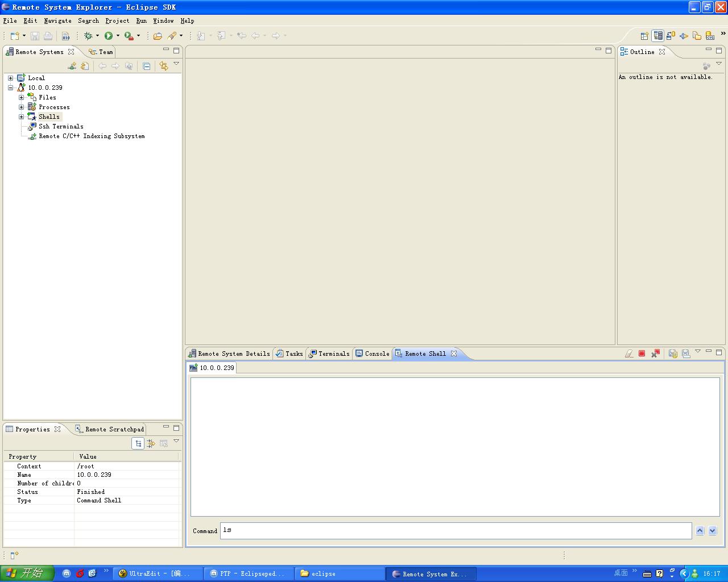
Task: Open the Navigate menu
Action: (x=58, y=20)
